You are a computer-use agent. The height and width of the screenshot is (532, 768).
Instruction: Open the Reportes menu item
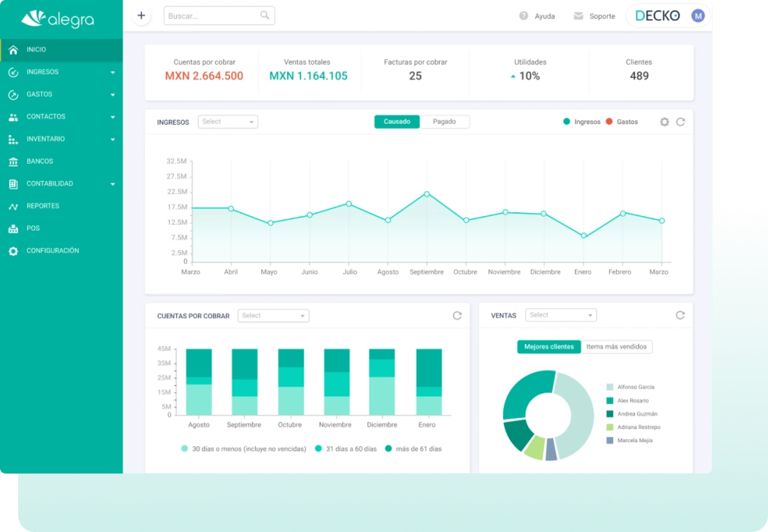[43, 206]
